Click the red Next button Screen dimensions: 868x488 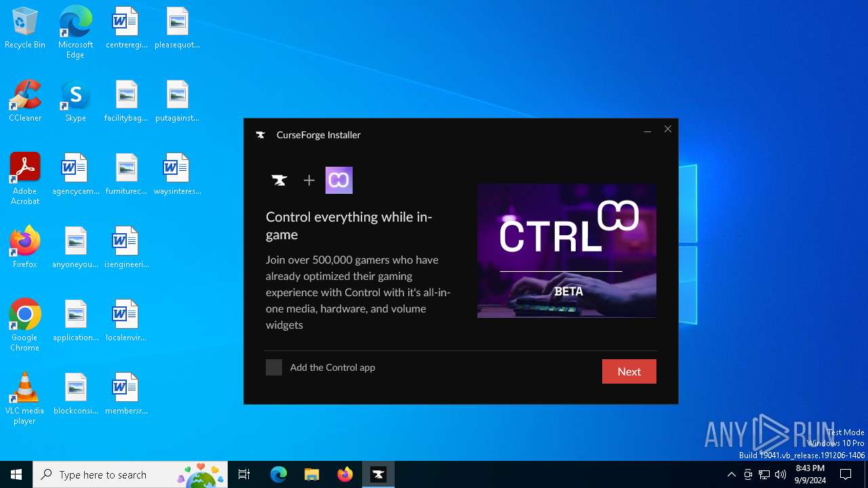[629, 371]
